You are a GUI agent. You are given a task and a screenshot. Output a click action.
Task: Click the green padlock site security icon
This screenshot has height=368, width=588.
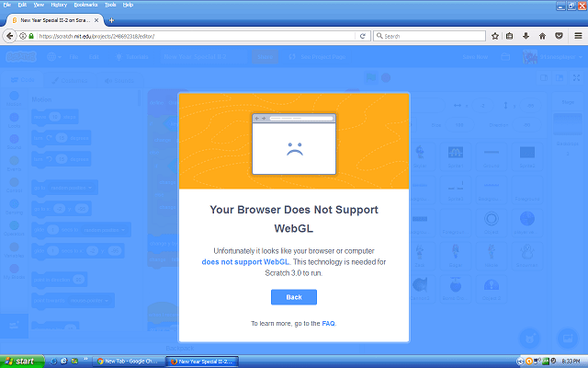click(31, 36)
